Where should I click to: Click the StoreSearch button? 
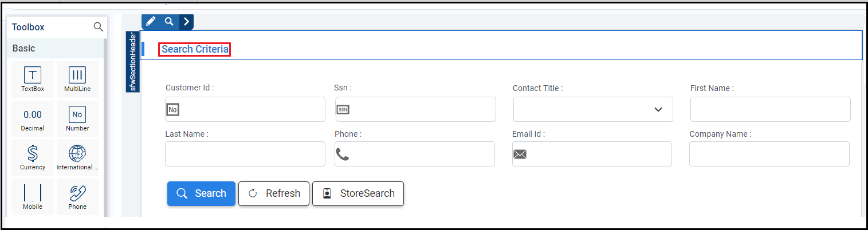[358, 193]
